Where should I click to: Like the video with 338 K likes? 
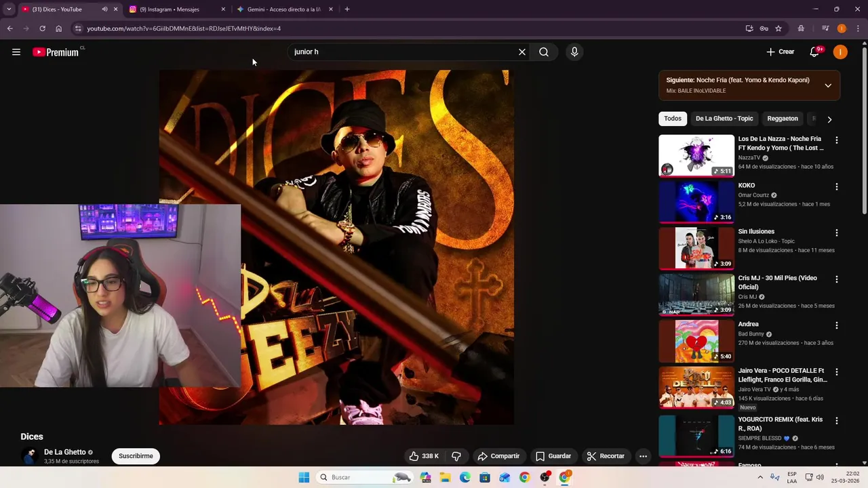[x=424, y=456]
